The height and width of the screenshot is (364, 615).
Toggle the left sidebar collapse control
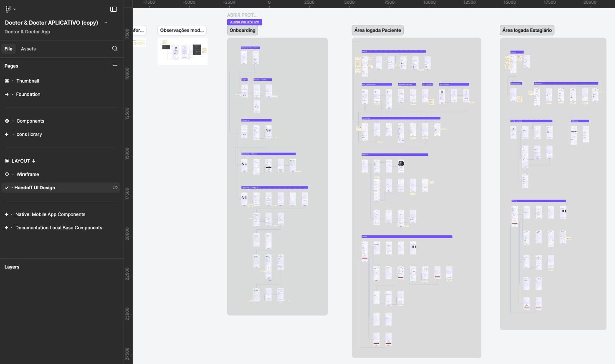click(x=113, y=9)
